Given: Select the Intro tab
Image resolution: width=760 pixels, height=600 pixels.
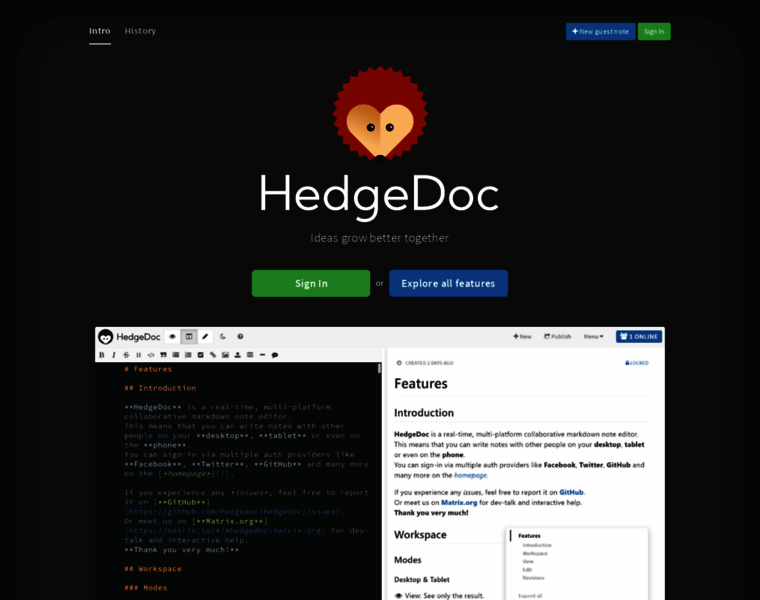Looking at the screenshot, I should point(100,31).
